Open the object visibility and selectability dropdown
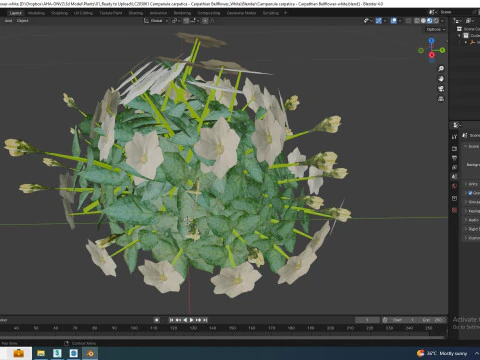The width and height of the screenshot is (480, 360). [x=368, y=21]
